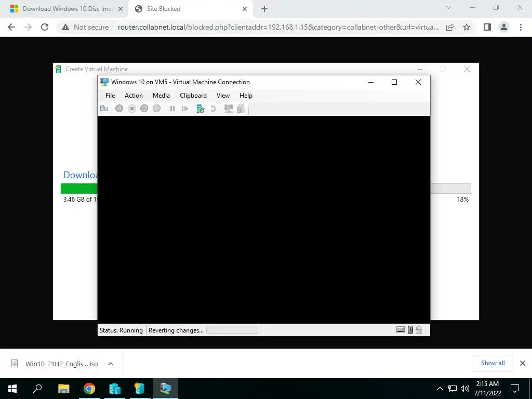Go back in the browser

[11, 27]
